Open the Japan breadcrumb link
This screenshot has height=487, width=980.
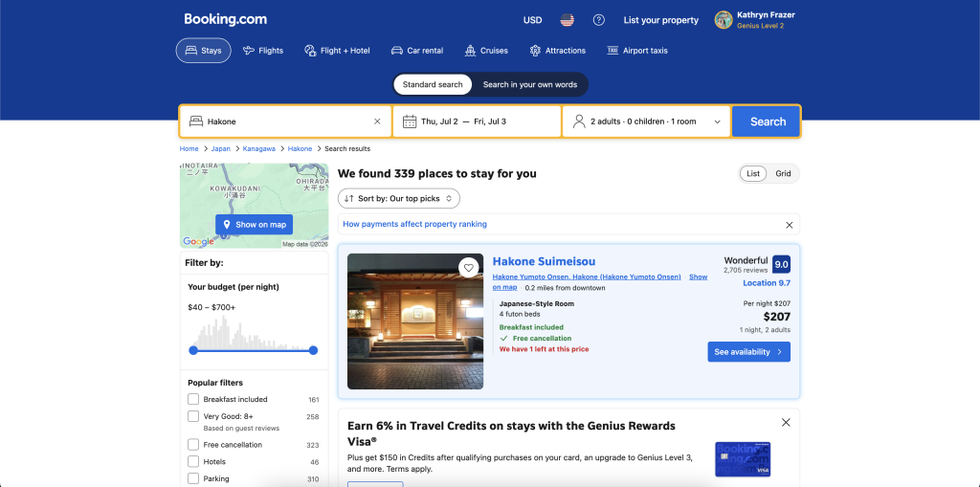point(221,149)
